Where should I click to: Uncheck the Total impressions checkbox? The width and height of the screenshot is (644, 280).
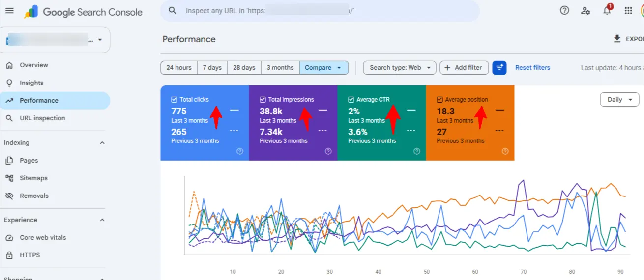(263, 99)
